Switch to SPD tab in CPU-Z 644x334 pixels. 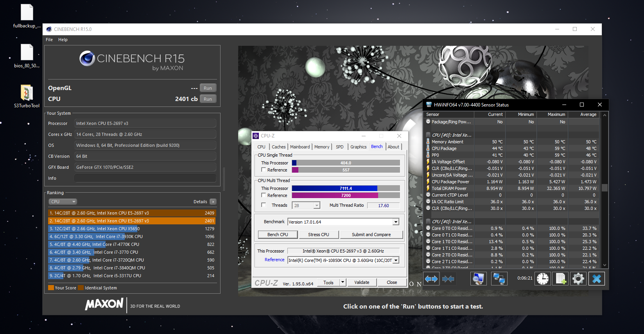pyautogui.click(x=340, y=147)
